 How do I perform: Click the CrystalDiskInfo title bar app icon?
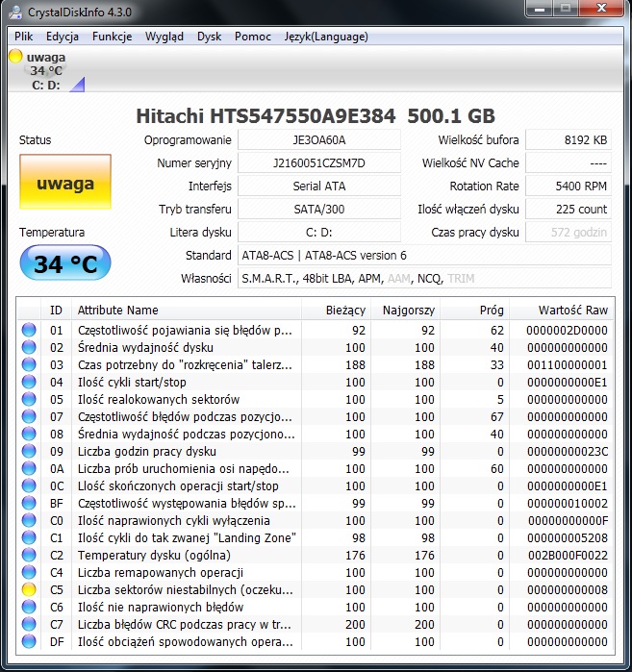click(15, 12)
